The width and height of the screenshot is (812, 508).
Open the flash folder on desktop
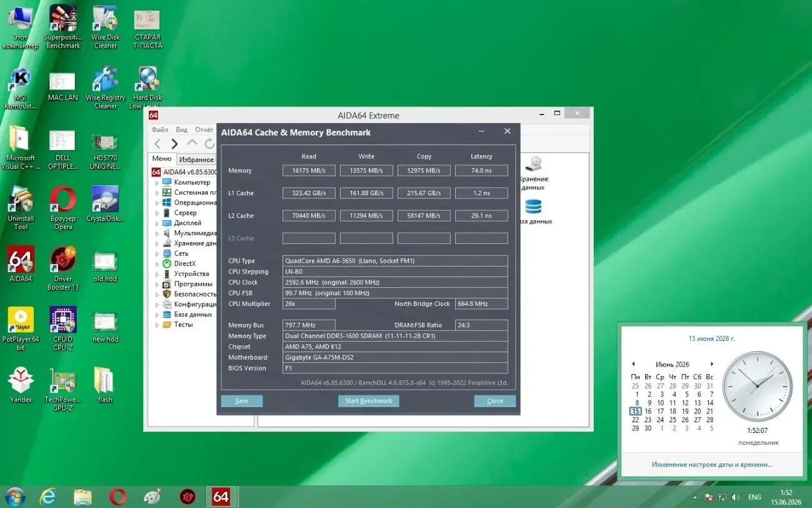(104, 385)
